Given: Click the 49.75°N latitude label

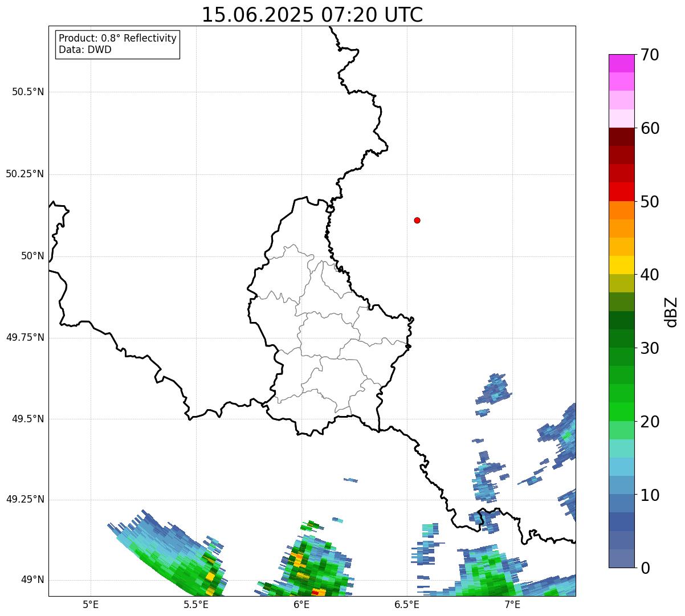Looking at the screenshot, I should pyautogui.click(x=25, y=337).
